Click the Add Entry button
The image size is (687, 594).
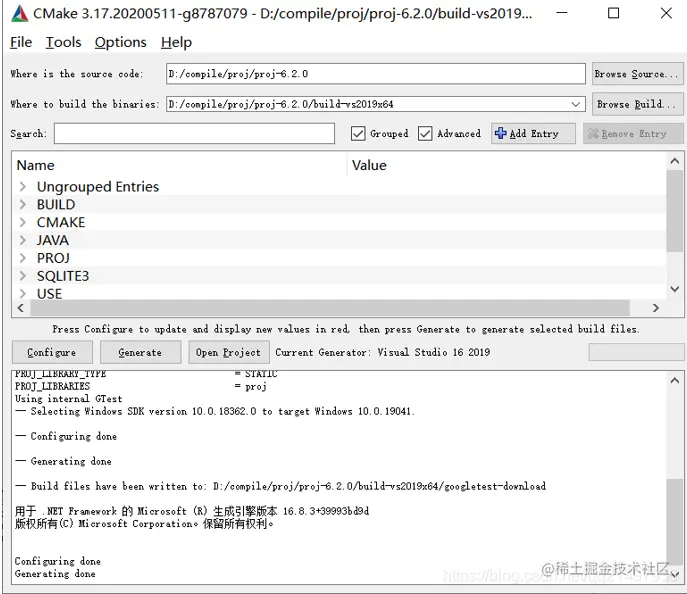(533, 133)
